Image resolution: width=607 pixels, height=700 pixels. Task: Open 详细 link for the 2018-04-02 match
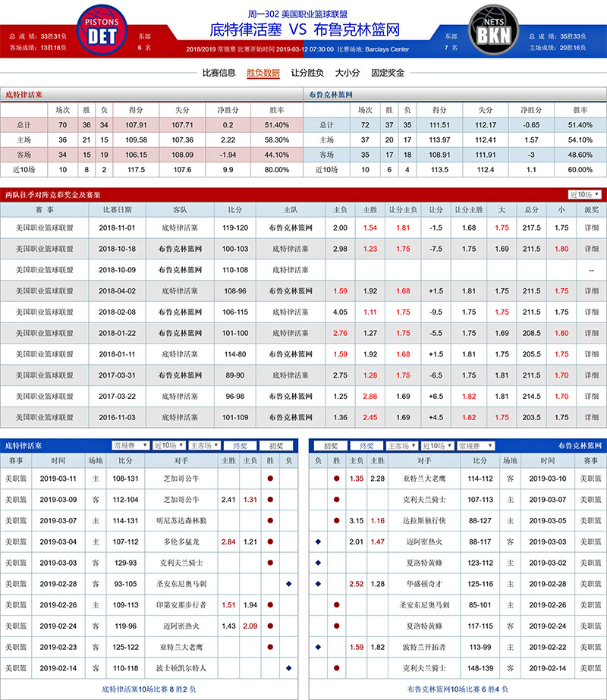pos(591,291)
